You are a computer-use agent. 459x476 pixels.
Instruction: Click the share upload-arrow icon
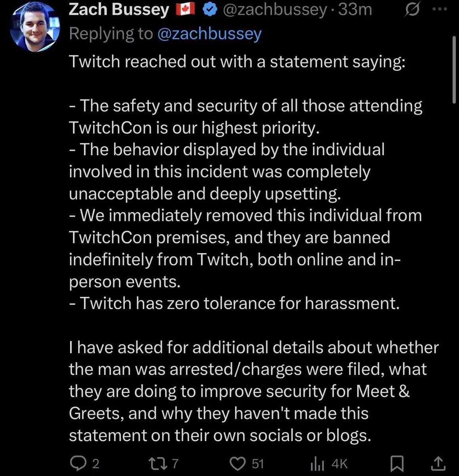coord(438,463)
